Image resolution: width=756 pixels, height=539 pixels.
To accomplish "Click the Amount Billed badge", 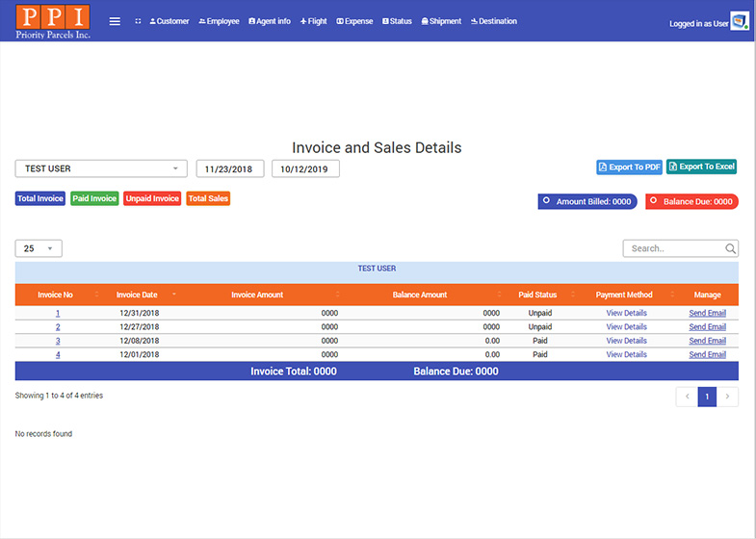I will 587,201.
